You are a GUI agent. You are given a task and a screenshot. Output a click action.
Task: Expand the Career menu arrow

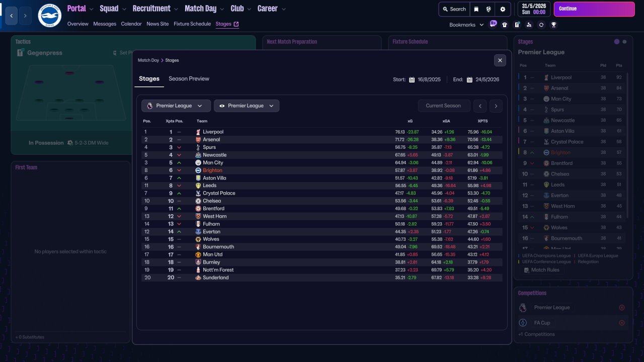click(x=284, y=9)
